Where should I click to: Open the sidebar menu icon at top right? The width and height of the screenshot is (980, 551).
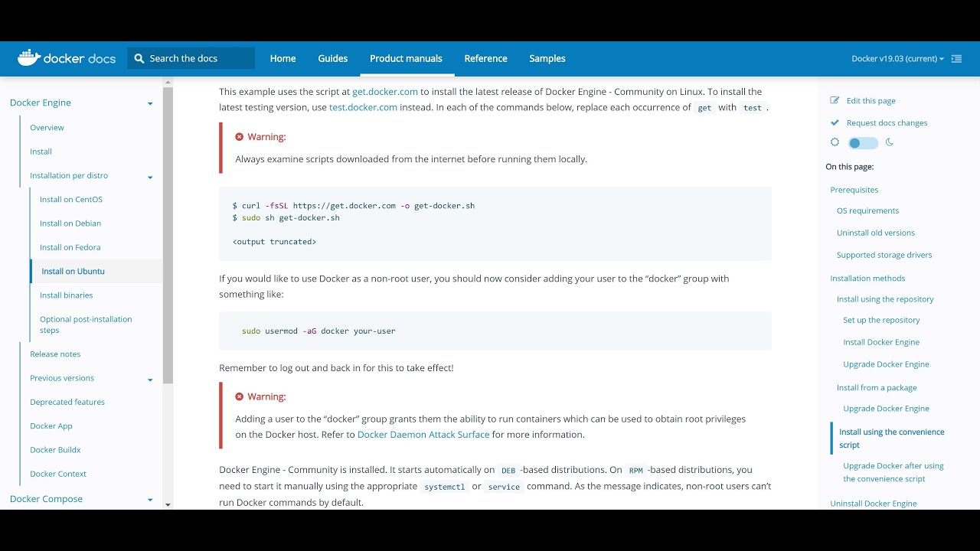956,59
